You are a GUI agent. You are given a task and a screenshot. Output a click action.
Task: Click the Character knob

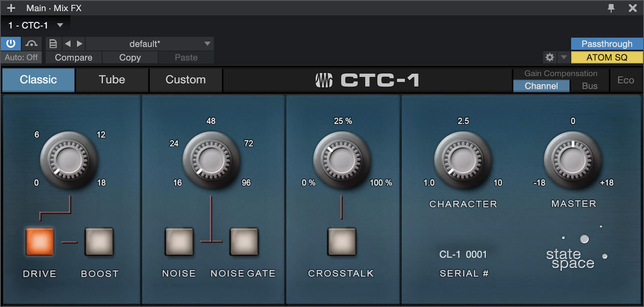(463, 160)
